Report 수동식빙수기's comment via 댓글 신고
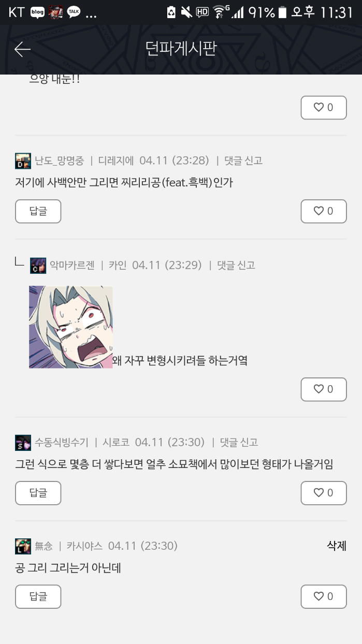362x644 pixels. (x=239, y=442)
